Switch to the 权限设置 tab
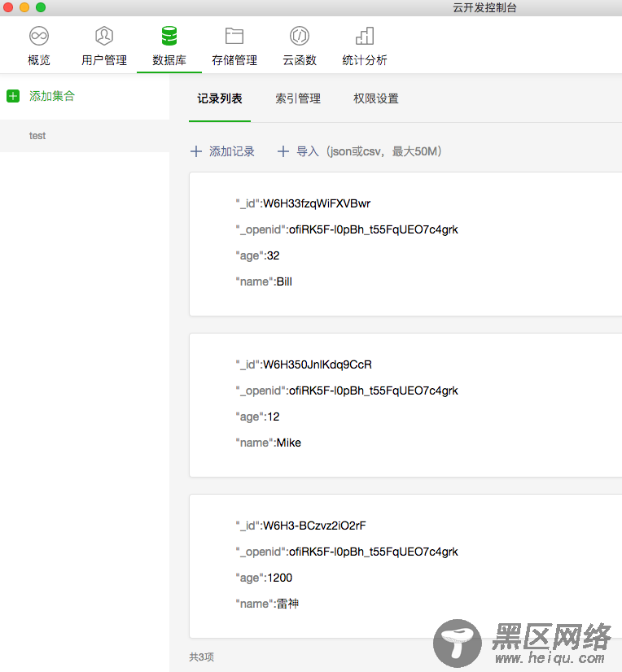 tap(376, 99)
